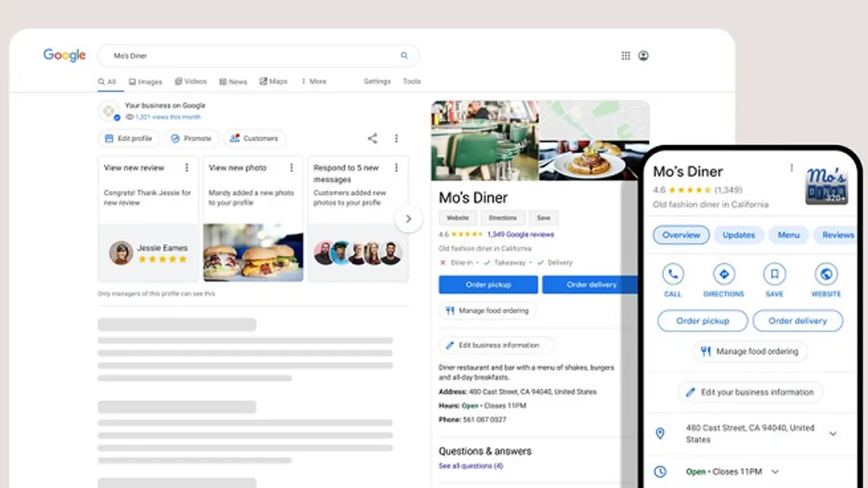Click the search magnifier icon in search box
Image resolution: width=868 pixels, height=488 pixels.
(x=404, y=56)
